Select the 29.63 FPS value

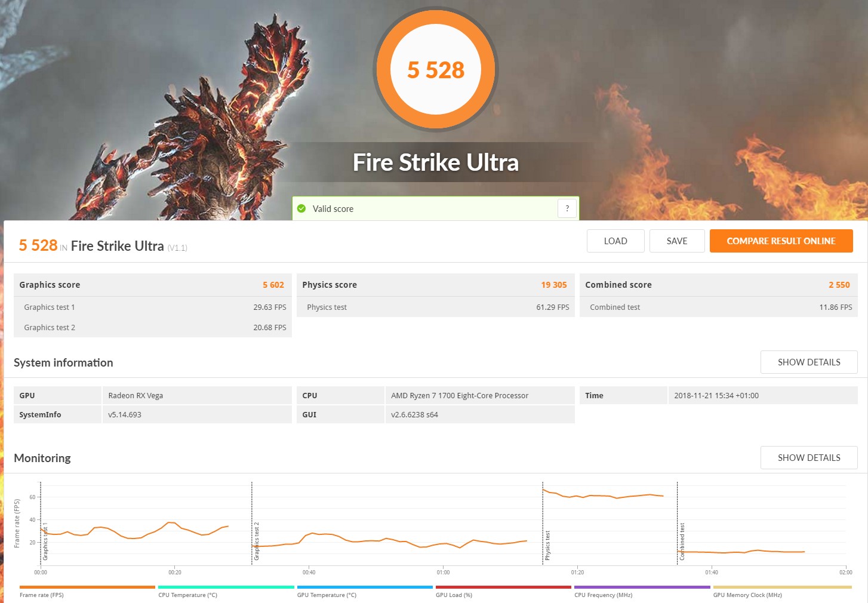coord(270,307)
